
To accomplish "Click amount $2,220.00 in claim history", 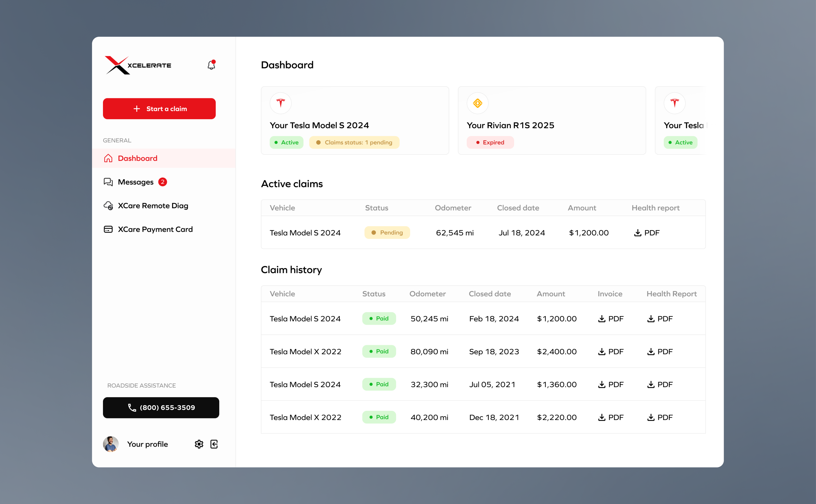I will pyautogui.click(x=557, y=417).
